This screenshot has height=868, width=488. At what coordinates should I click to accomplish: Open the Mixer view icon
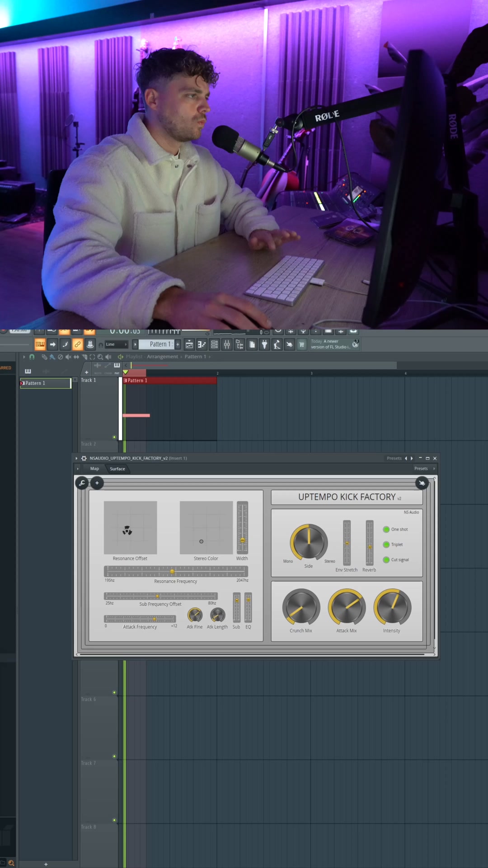pyautogui.click(x=227, y=344)
